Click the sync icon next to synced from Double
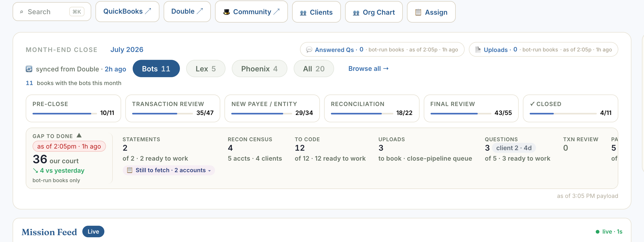 point(29,69)
